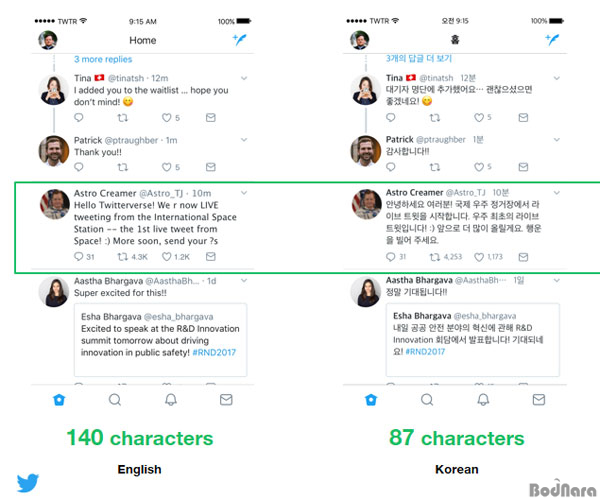This screenshot has width=600, height=500.
Task: Open '3 more replies' link
Action: coord(103,59)
